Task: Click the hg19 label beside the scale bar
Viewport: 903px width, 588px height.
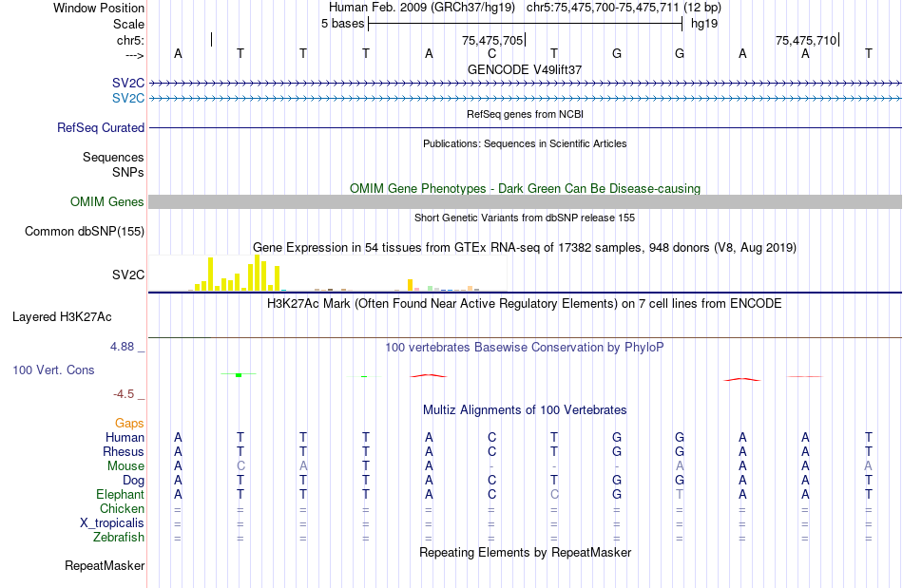Action: pyautogui.click(x=704, y=24)
